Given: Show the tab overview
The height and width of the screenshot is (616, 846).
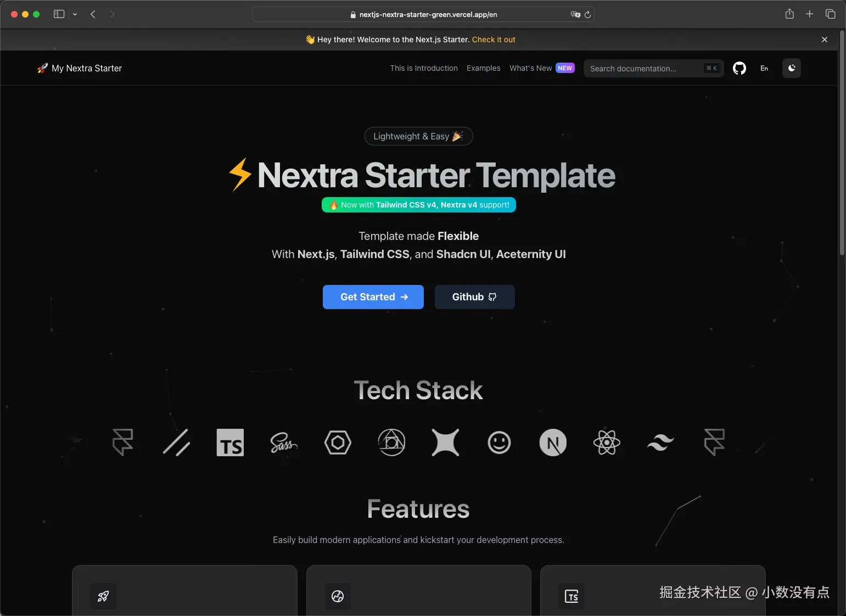Looking at the screenshot, I should pos(831,14).
